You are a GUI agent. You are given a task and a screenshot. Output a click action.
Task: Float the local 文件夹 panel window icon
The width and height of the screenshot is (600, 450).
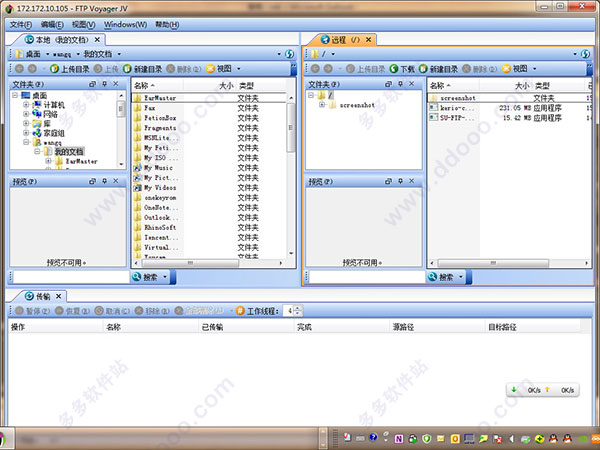coord(93,84)
